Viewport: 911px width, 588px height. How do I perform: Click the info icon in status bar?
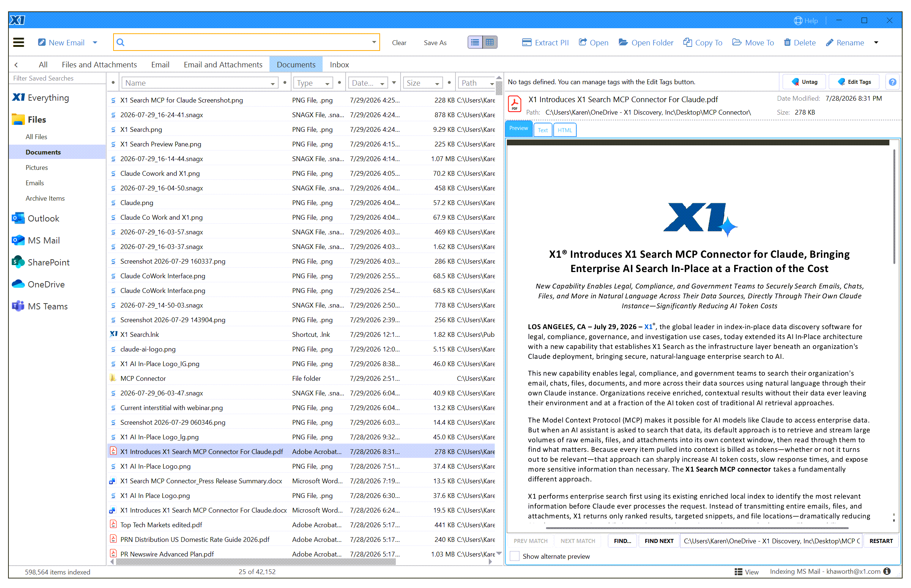coord(887,571)
